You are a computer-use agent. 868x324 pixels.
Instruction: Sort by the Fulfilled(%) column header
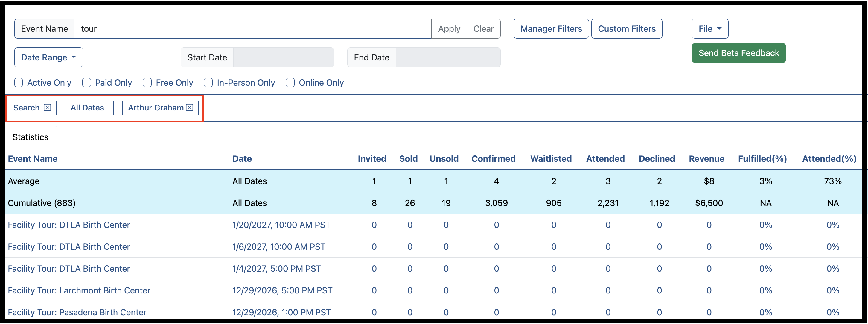[762, 159]
